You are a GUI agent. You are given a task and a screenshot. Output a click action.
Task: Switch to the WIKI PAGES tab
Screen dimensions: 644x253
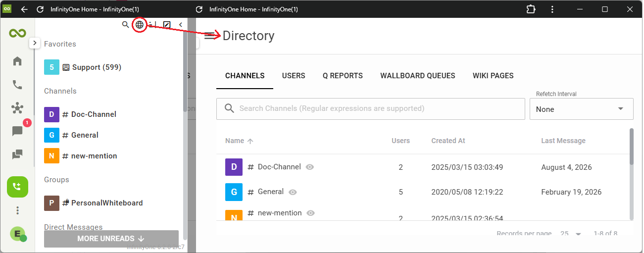point(493,76)
